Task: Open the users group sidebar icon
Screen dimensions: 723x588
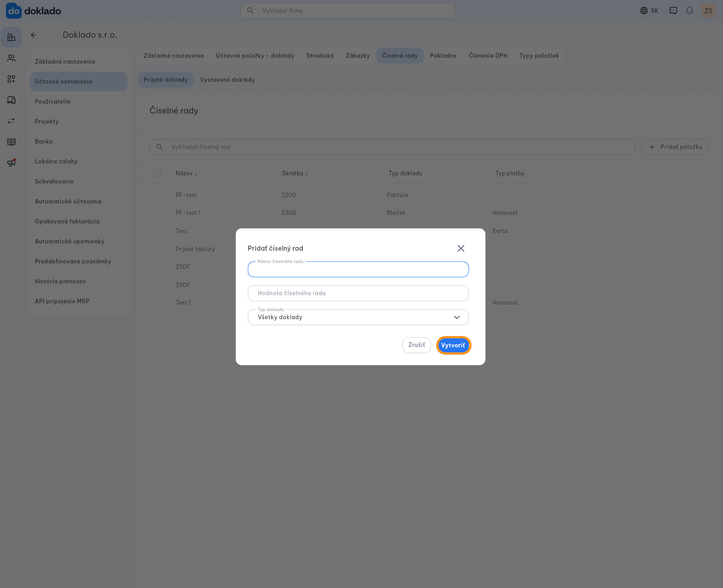Action: 11,58
